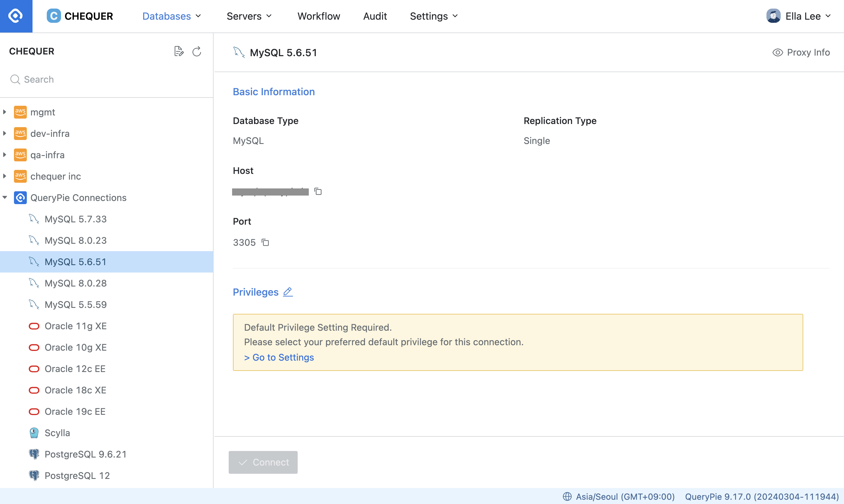Show Proxy Info via the eye icon
The image size is (844, 504).
[x=778, y=53]
